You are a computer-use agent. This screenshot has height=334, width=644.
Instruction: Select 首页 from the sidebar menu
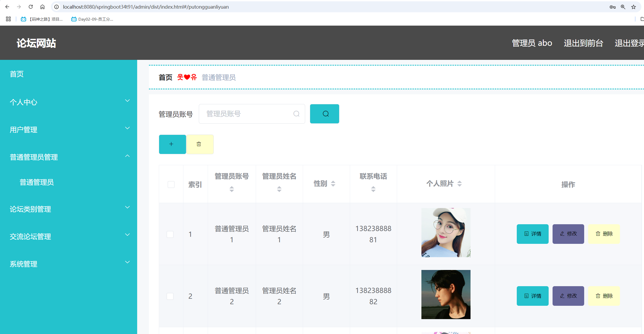tap(16, 74)
